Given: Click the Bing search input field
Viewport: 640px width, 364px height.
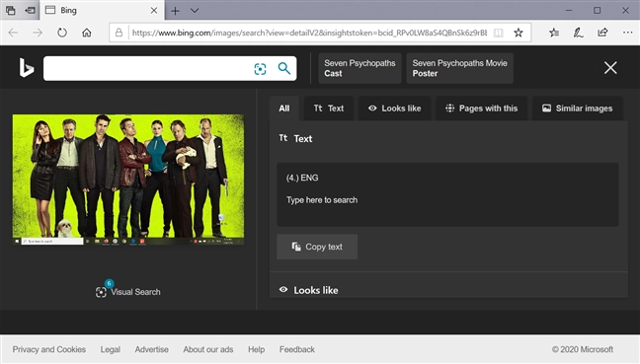Looking at the screenshot, I should [147, 68].
